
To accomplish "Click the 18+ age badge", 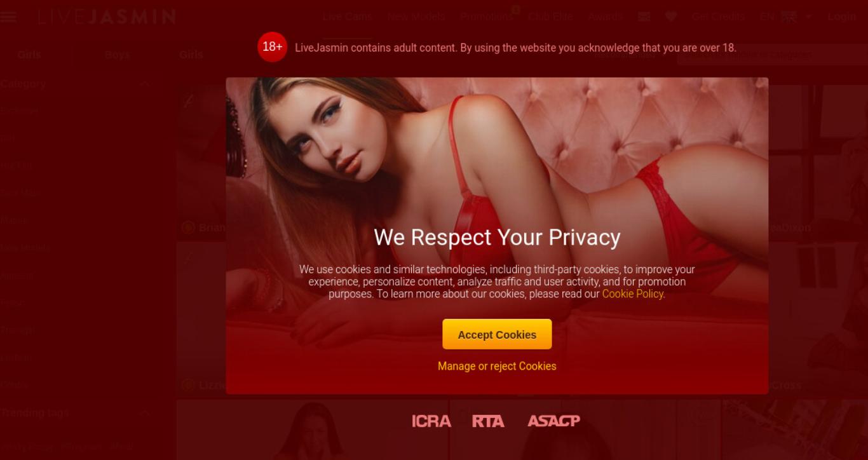I will [x=273, y=47].
